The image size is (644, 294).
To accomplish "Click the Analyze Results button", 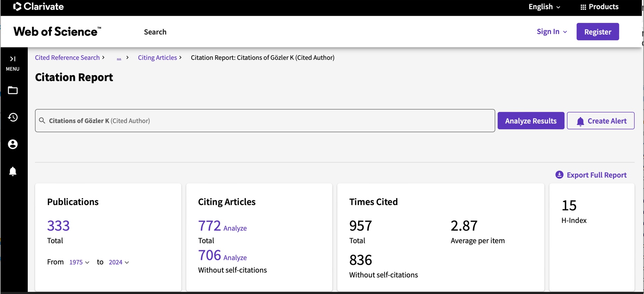I will [x=531, y=121].
